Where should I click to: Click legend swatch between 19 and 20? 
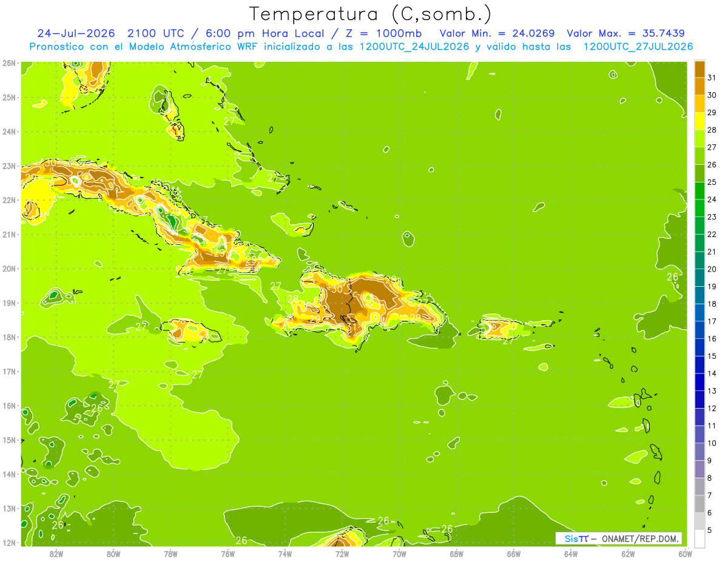699,278
